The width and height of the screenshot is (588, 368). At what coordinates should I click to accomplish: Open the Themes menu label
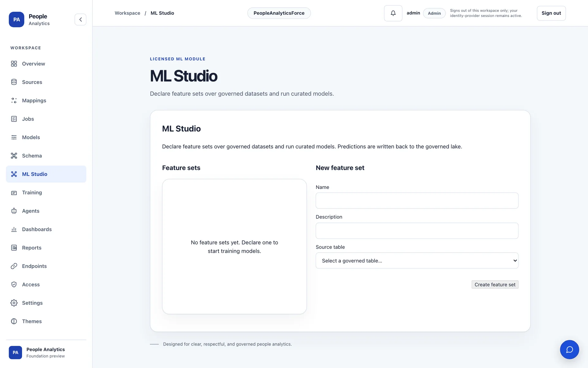click(x=32, y=321)
